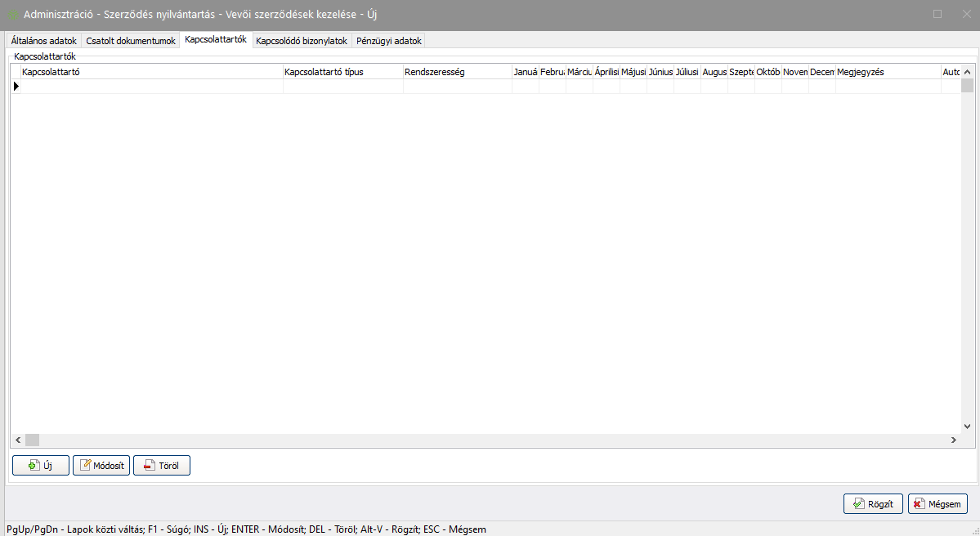Open the Kapcsolódó bizonylatok tab
This screenshot has height=536, width=980.
302,41
